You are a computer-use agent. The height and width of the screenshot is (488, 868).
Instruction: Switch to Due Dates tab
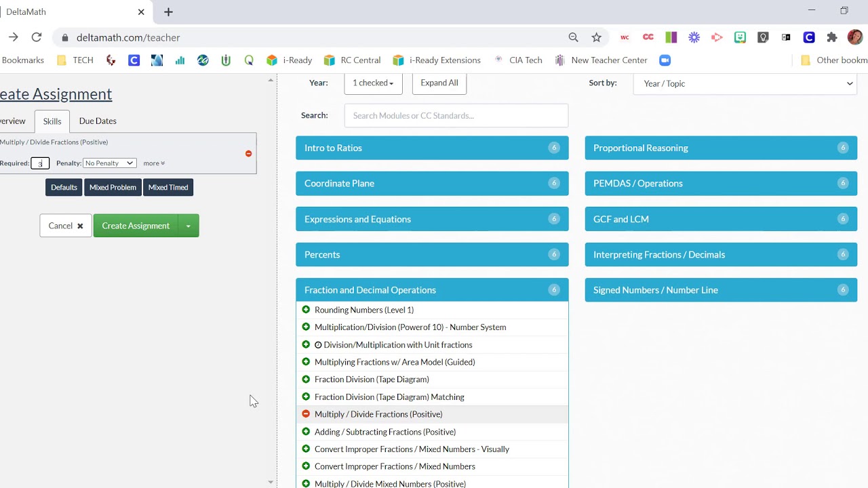[98, 121]
